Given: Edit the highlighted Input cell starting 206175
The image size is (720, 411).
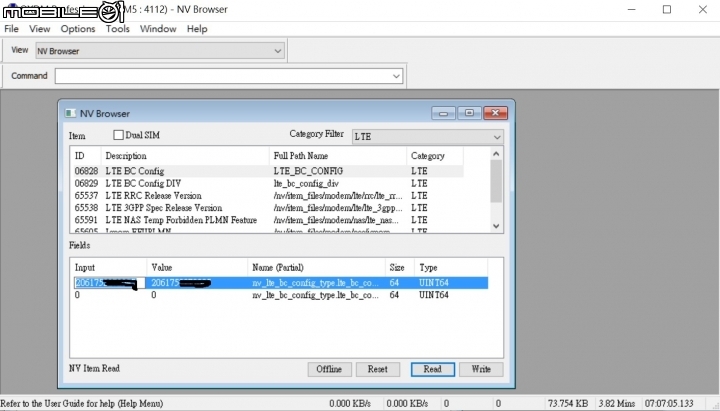Looking at the screenshot, I should pos(109,283).
